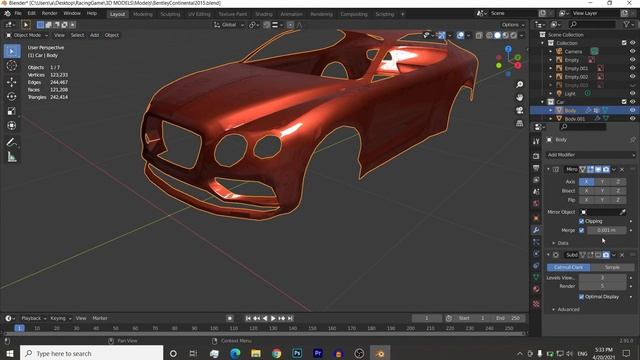Open the Tool properties tab

coord(536,141)
